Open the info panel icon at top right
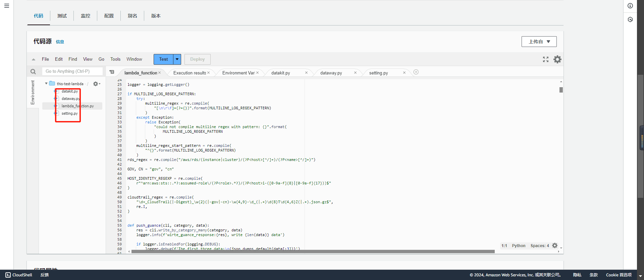 [x=630, y=6]
